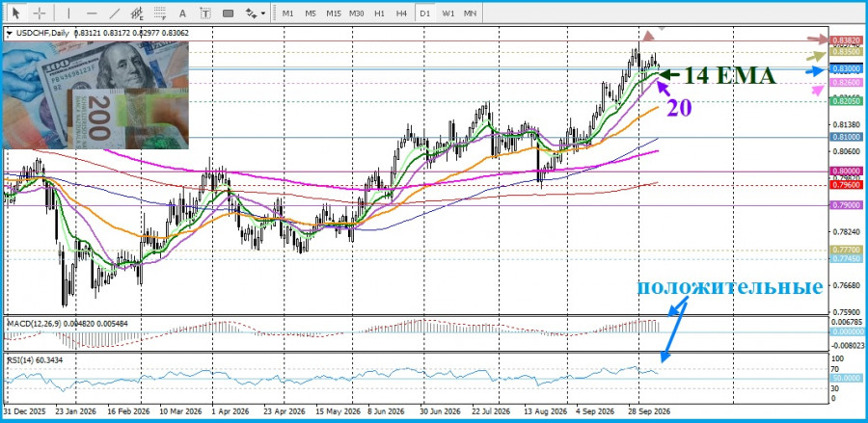
Task: Click the MN monthly timeframe button
Action: pos(470,13)
